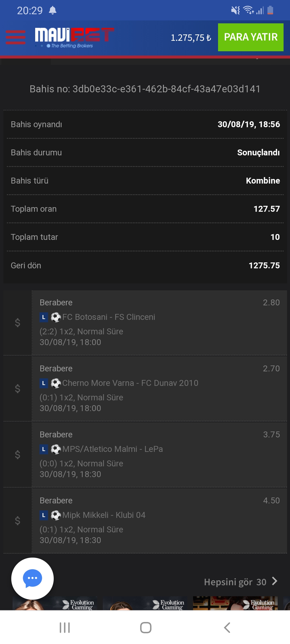
Task: Tap the Mavibet logo
Action: pyautogui.click(x=75, y=38)
